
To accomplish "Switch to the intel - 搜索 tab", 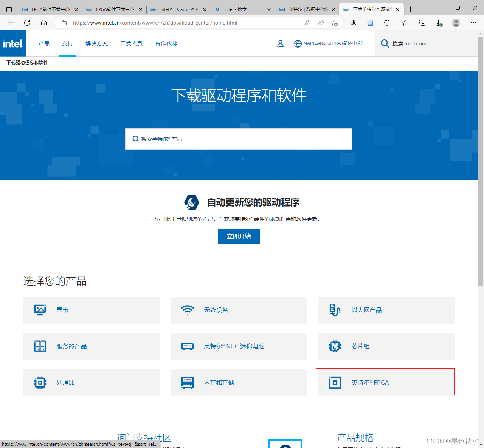I will 243,9.
